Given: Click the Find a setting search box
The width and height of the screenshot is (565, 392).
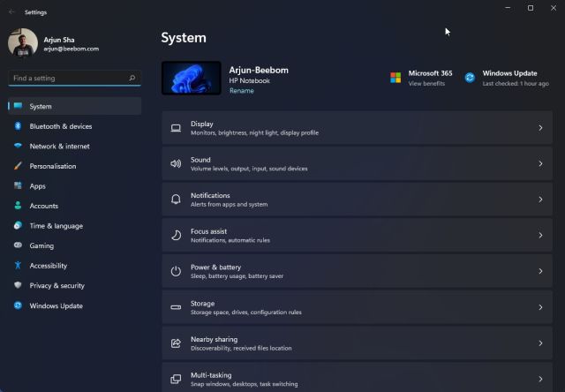Looking at the screenshot, I should 74,79.
